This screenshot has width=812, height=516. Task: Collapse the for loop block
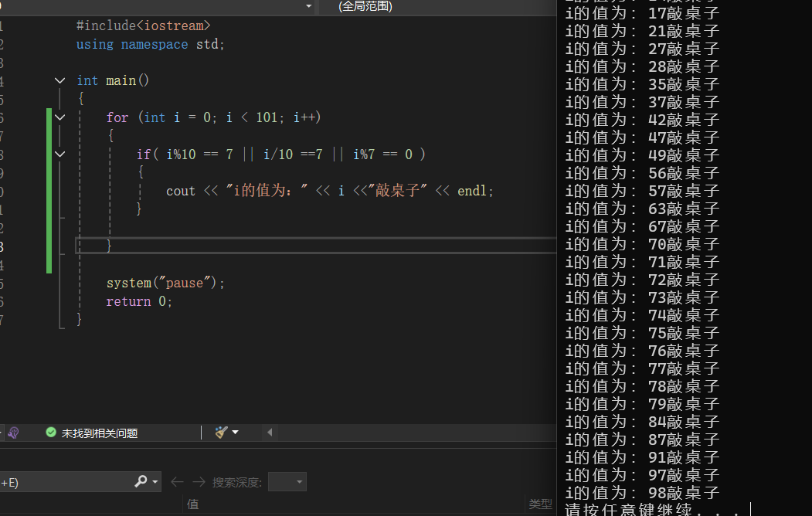[x=60, y=117]
